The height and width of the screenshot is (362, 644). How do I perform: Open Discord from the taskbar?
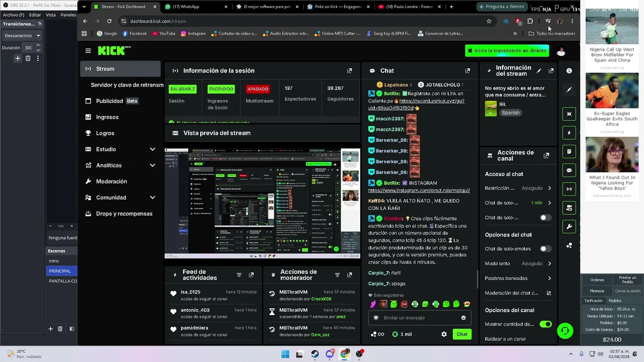coord(330,354)
